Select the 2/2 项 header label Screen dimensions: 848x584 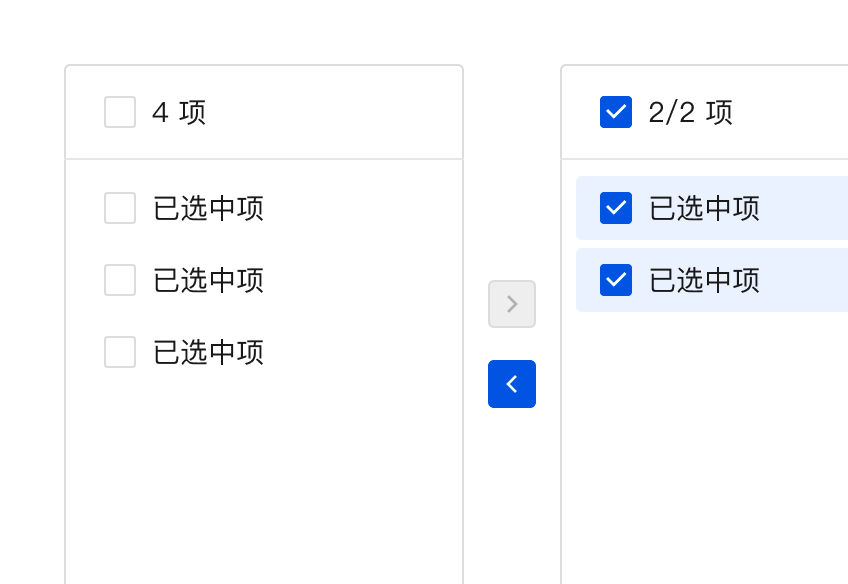click(691, 112)
